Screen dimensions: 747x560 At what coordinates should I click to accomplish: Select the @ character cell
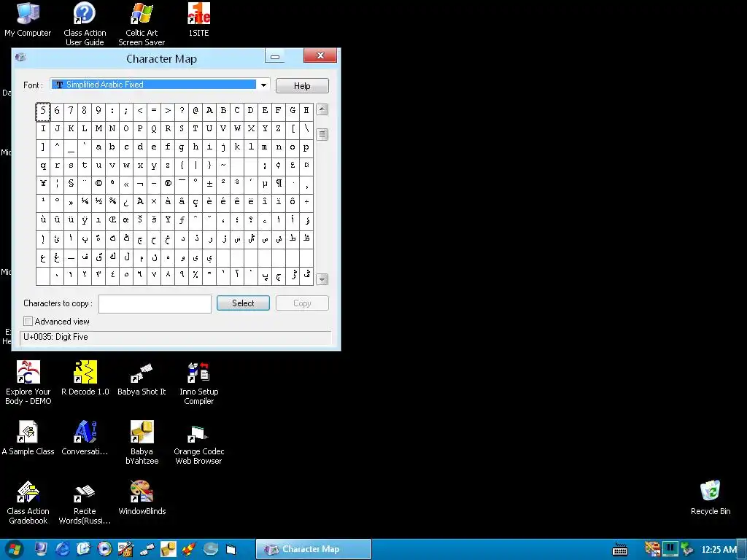(196, 112)
